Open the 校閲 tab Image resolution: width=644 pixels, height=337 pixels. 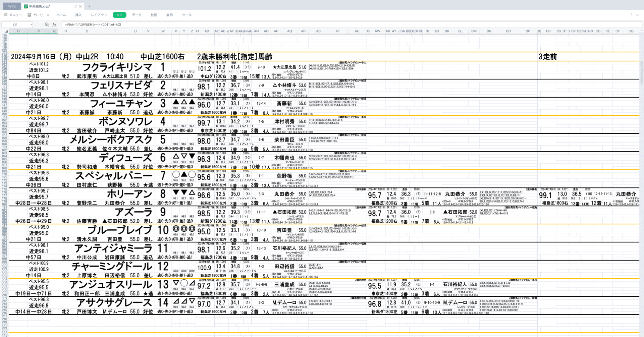[x=154, y=15]
